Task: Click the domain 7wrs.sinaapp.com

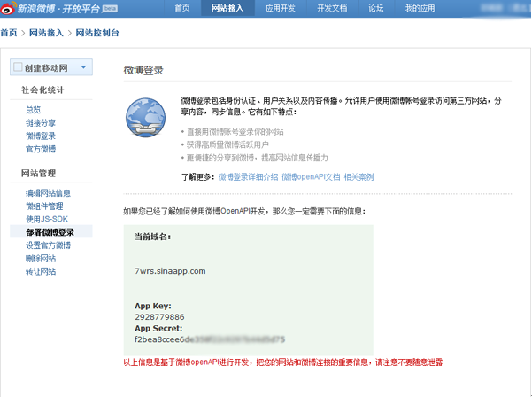Action: point(170,271)
